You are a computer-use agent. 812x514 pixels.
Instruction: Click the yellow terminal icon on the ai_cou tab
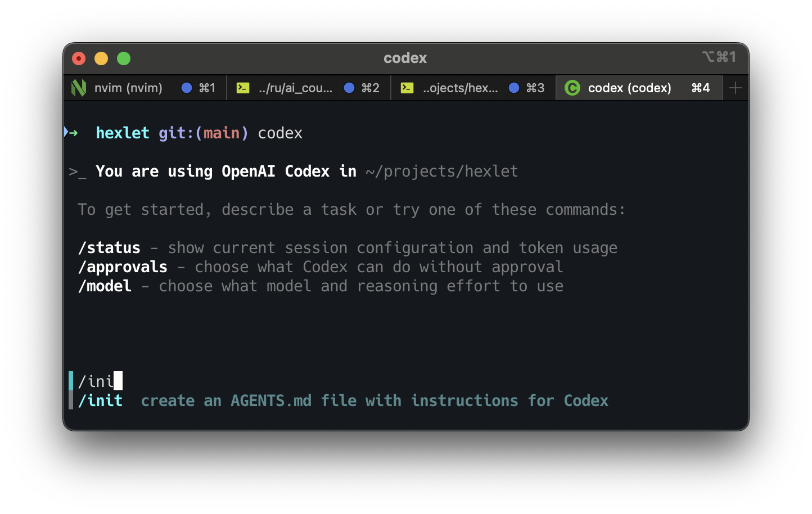(x=243, y=88)
